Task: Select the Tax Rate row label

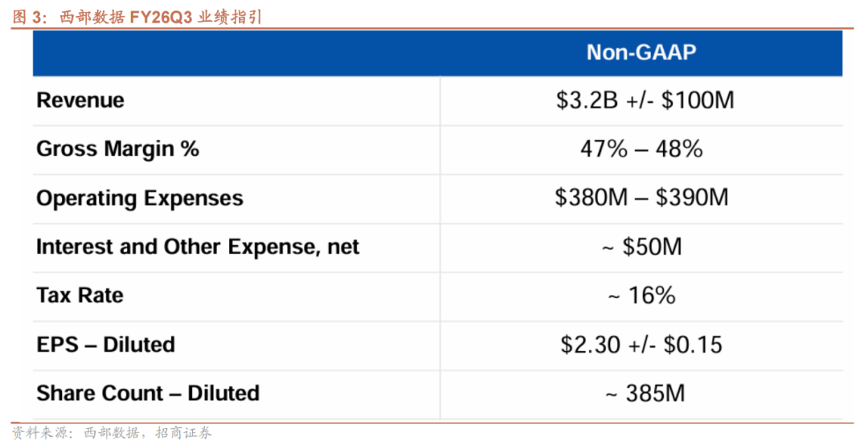Action: coord(80,296)
